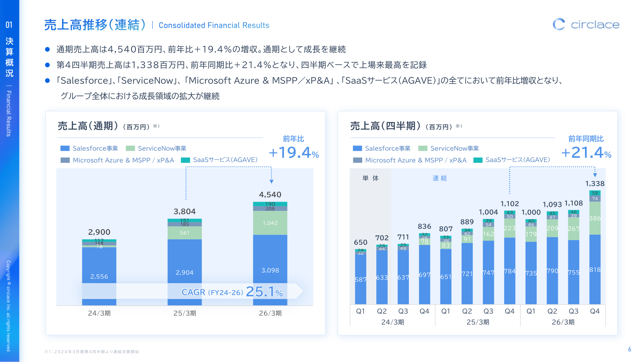The width and height of the screenshot is (644, 362).
Task: Click the 25/3期 axis label in annual chart
Action: click(x=185, y=313)
